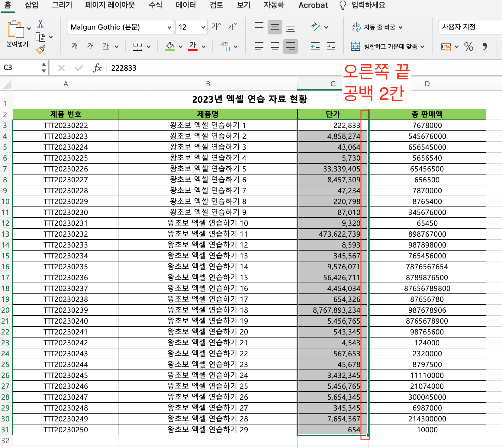Screen dimensions: 502x448
Task: Click the Paste clipboard icon
Action: point(16,29)
